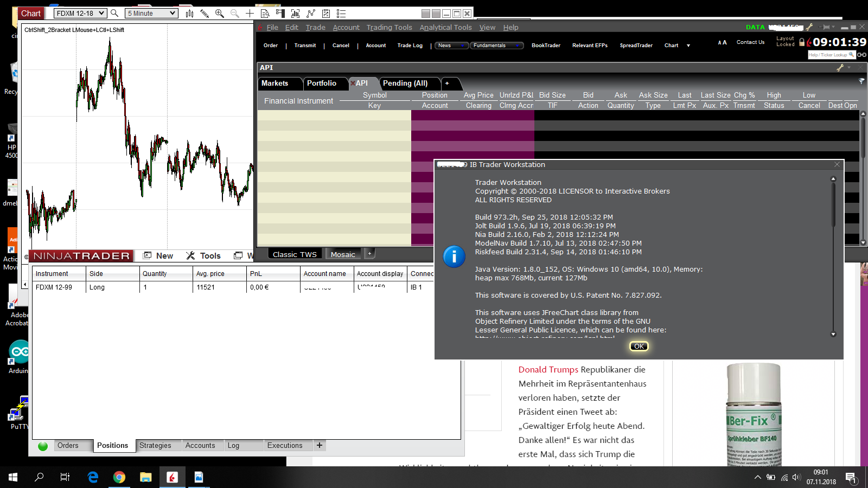Open the Trading Tools menu
Image resolution: width=868 pixels, height=488 pixels.
click(389, 28)
